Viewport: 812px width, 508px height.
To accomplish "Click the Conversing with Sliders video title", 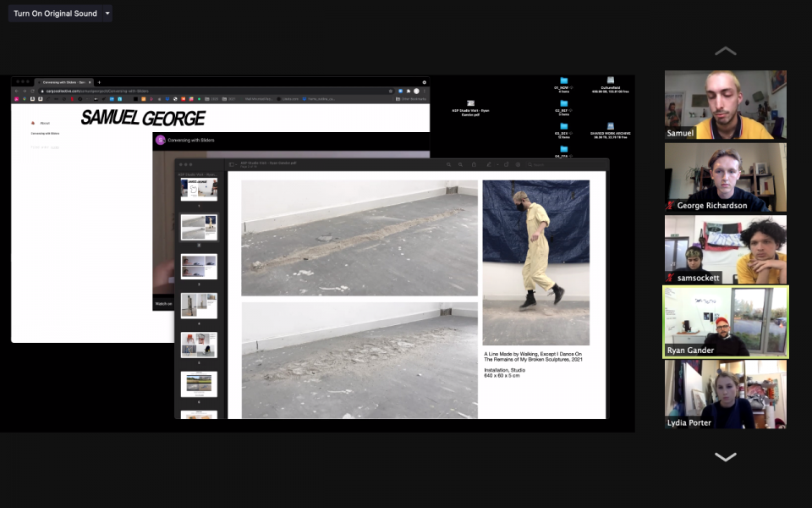I will click(191, 140).
